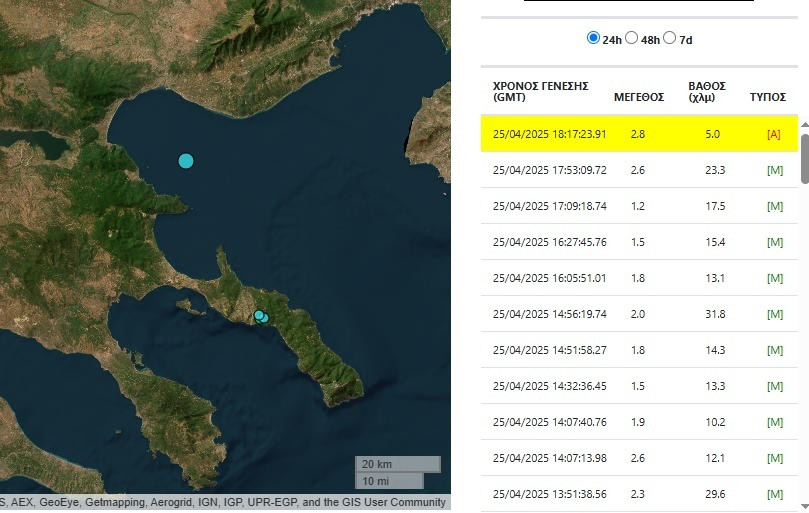Select the 25/04/2025 14:32:36.45 event
This screenshot has height=513, width=809.
tap(639, 386)
